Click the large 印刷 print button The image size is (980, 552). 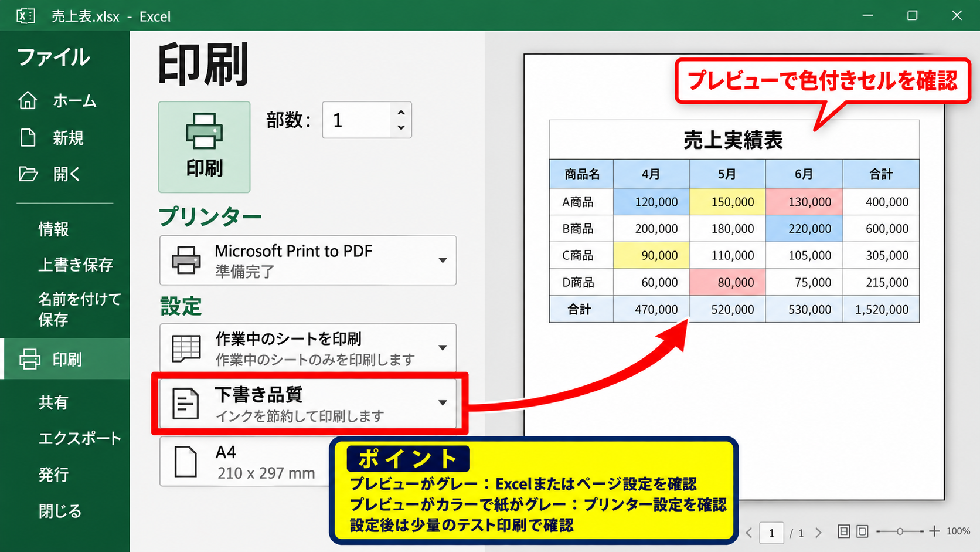click(204, 147)
